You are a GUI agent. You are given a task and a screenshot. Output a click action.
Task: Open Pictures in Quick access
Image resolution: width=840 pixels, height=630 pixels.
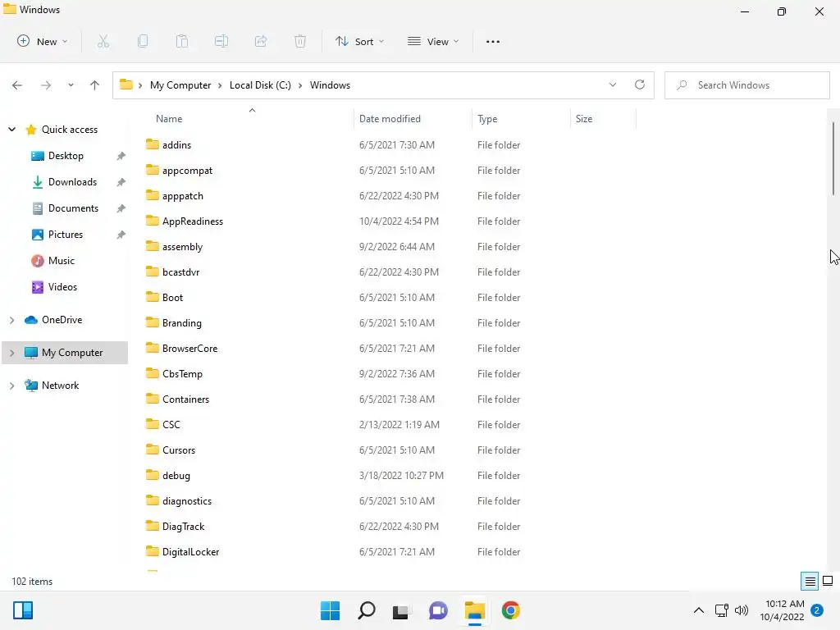(x=66, y=234)
